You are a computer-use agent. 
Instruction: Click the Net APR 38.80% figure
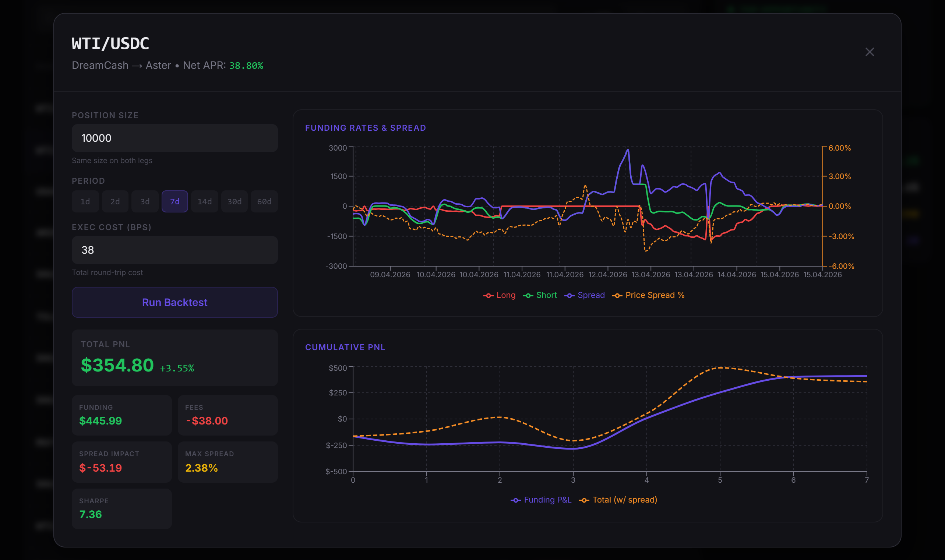coord(246,66)
